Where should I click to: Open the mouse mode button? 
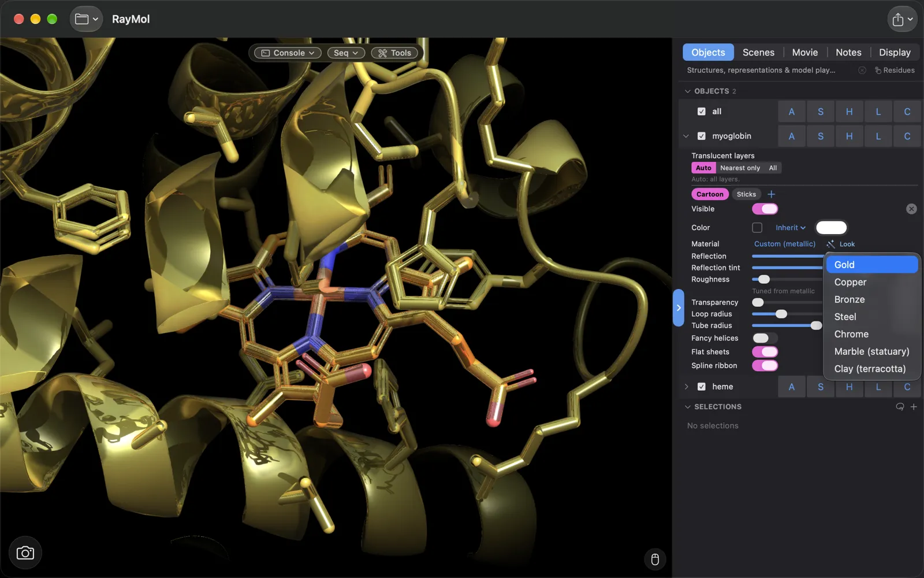[655, 559]
